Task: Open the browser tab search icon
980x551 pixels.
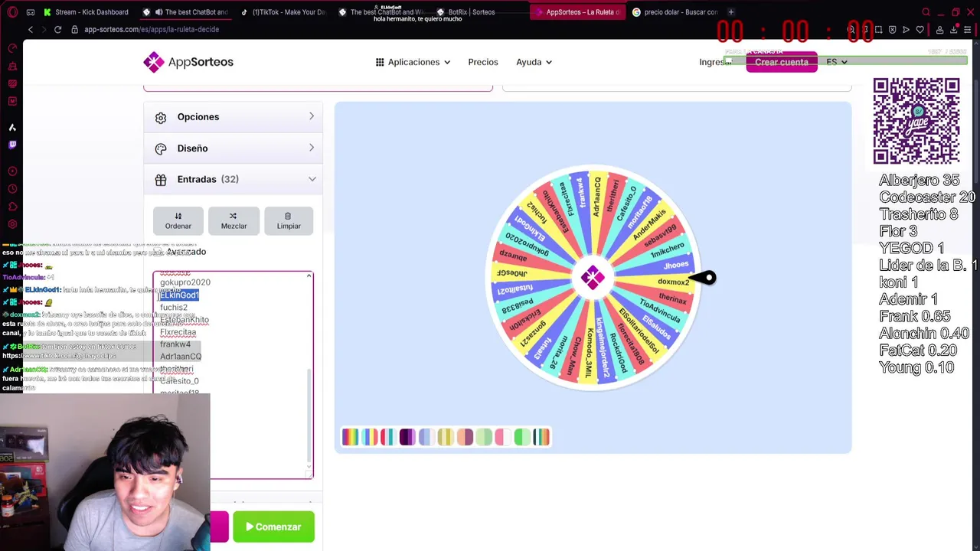Action: click(x=926, y=12)
